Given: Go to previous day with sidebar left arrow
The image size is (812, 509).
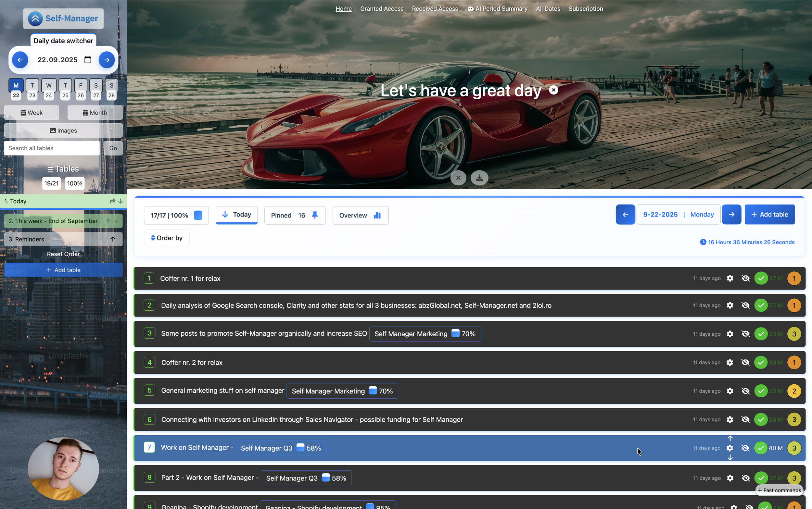Looking at the screenshot, I should [20, 60].
